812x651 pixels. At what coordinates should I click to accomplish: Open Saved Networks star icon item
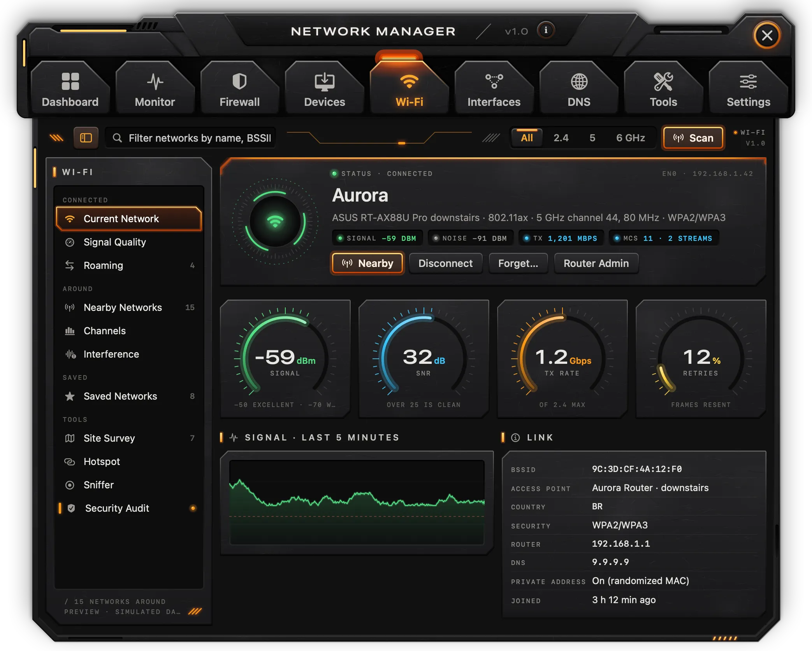coord(70,396)
